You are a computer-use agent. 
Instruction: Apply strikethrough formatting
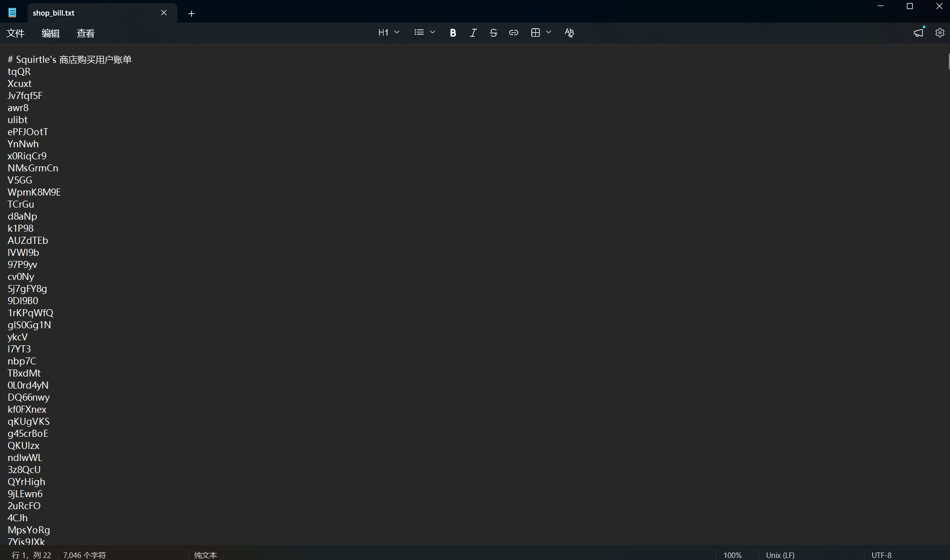click(x=493, y=33)
